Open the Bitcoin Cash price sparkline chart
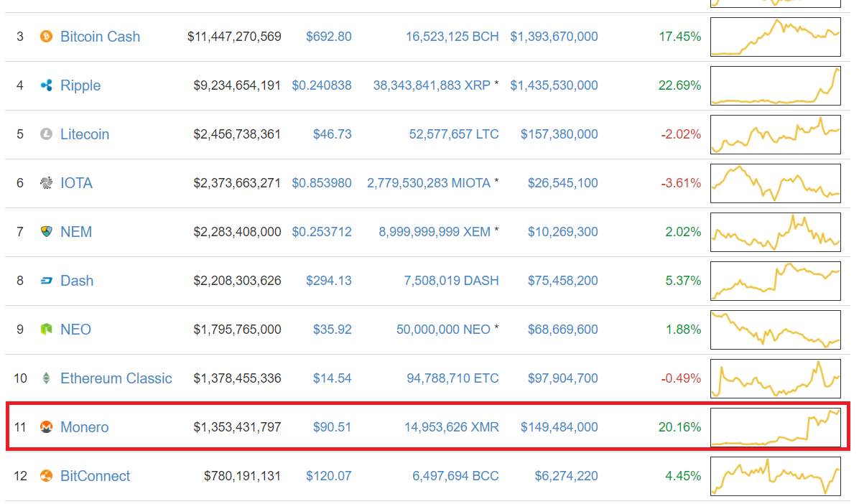Screen dimensions: 859x504 pos(775,37)
